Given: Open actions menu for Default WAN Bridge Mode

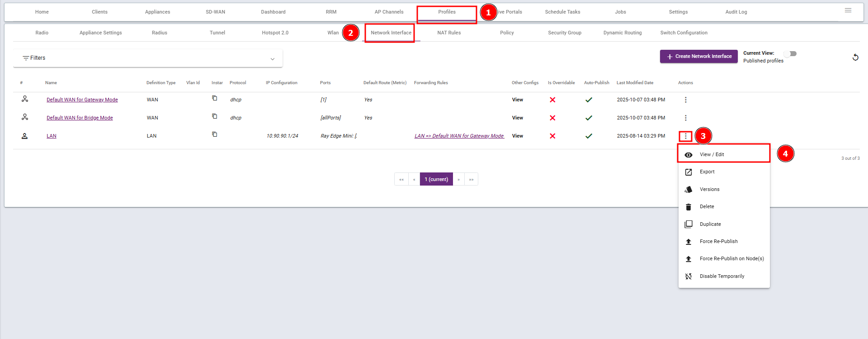Looking at the screenshot, I should point(685,118).
